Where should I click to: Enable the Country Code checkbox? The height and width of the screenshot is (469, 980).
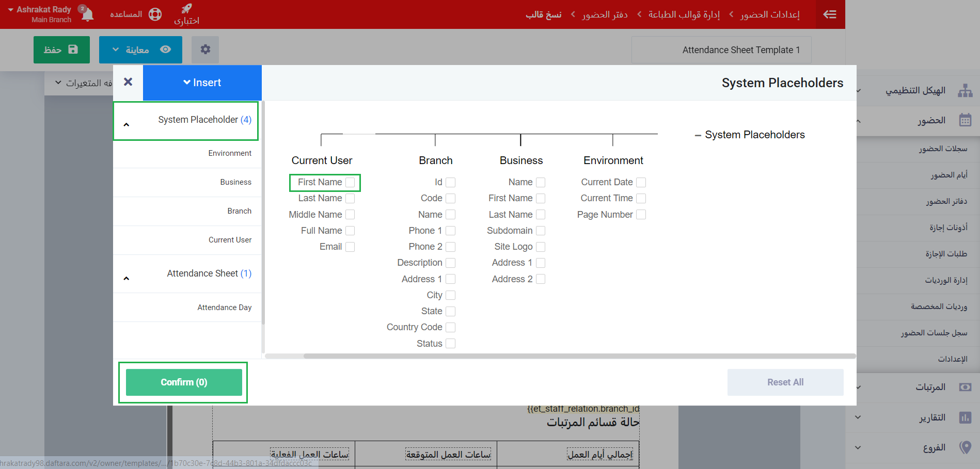click(x=450, y=327)
